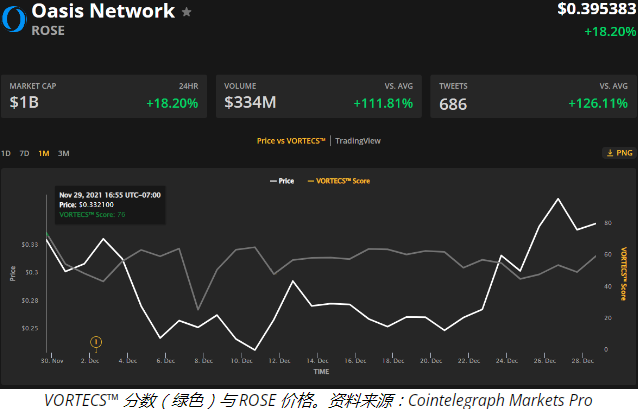
Task: Click the +18.20% change under the price
Action: coord(610,32)
